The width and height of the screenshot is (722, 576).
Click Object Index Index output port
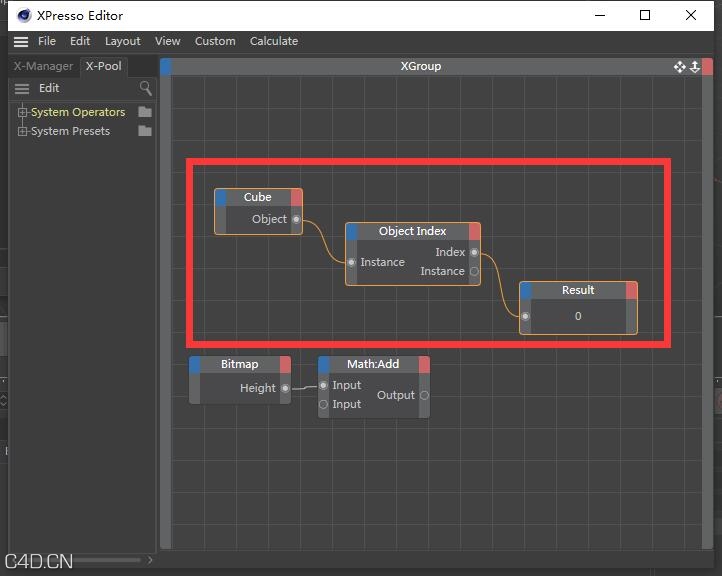(474, 252)
